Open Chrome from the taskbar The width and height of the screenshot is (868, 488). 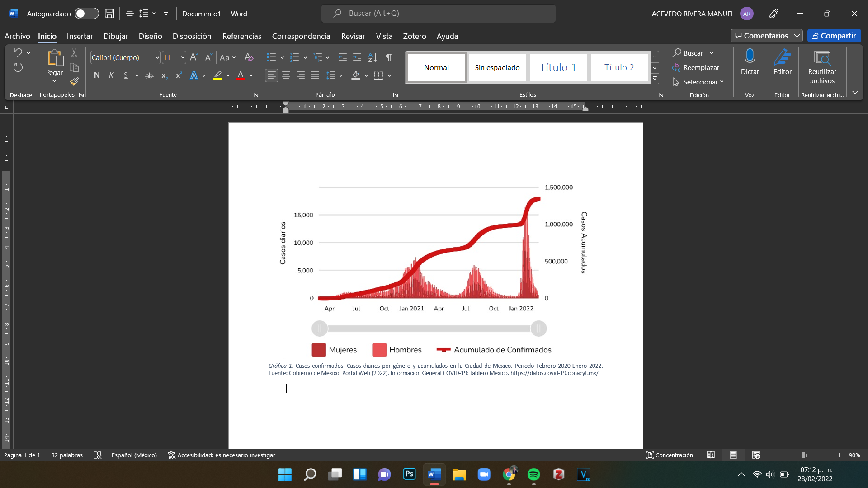(x=509, y=474)
